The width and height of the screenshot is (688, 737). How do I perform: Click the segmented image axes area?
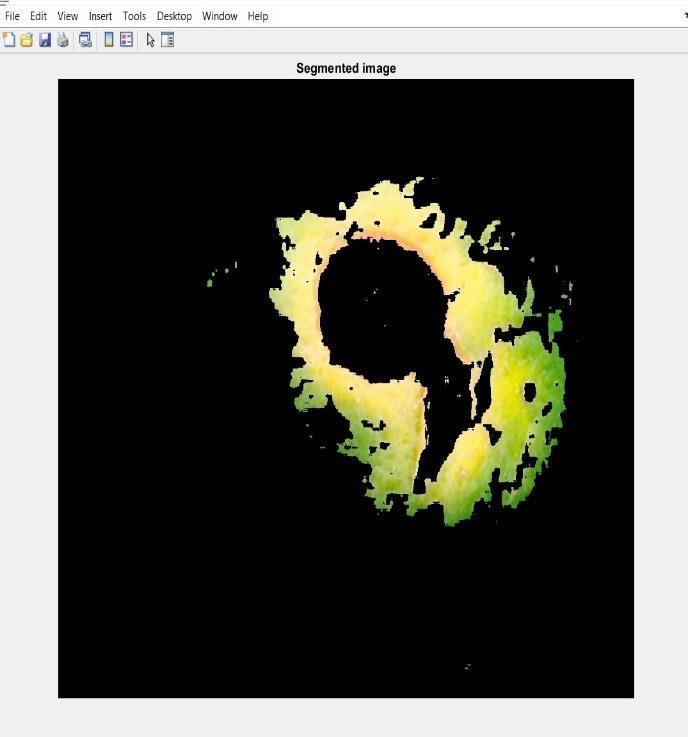[x=346, y=388]
